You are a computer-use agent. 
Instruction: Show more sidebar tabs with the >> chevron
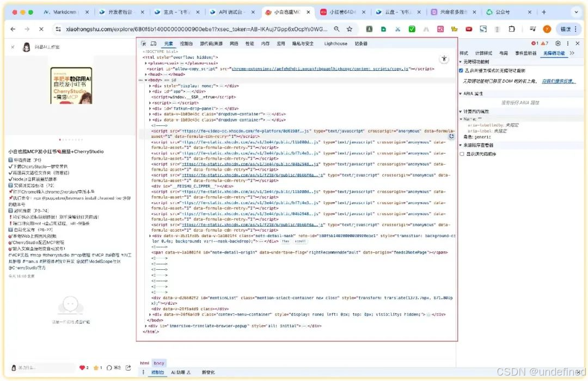(x=572, y=53)
